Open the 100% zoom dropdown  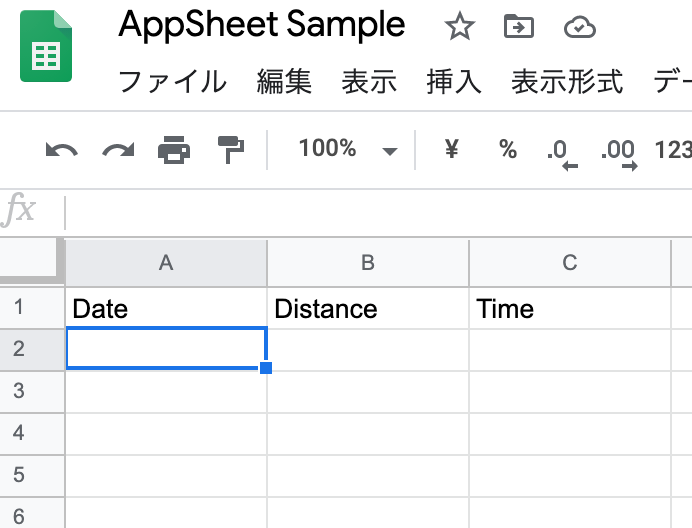pyautogui.click(x=348, y=149)
